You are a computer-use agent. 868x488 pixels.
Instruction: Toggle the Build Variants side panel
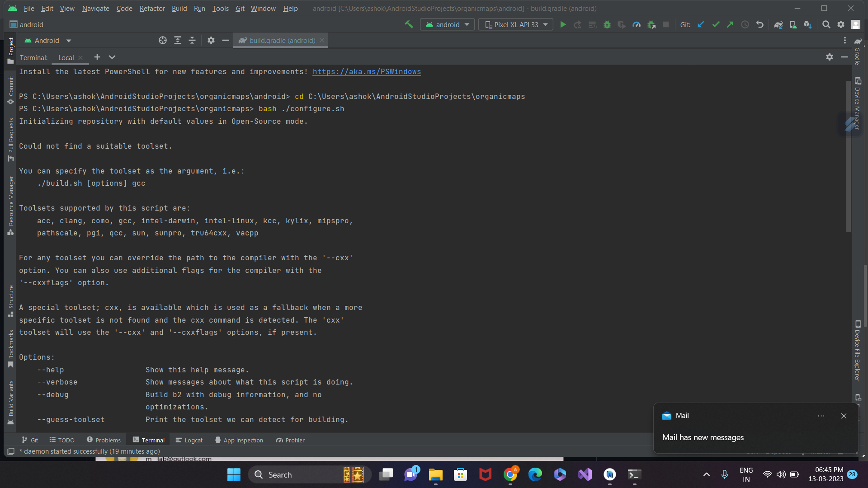[x=11, y=403]
